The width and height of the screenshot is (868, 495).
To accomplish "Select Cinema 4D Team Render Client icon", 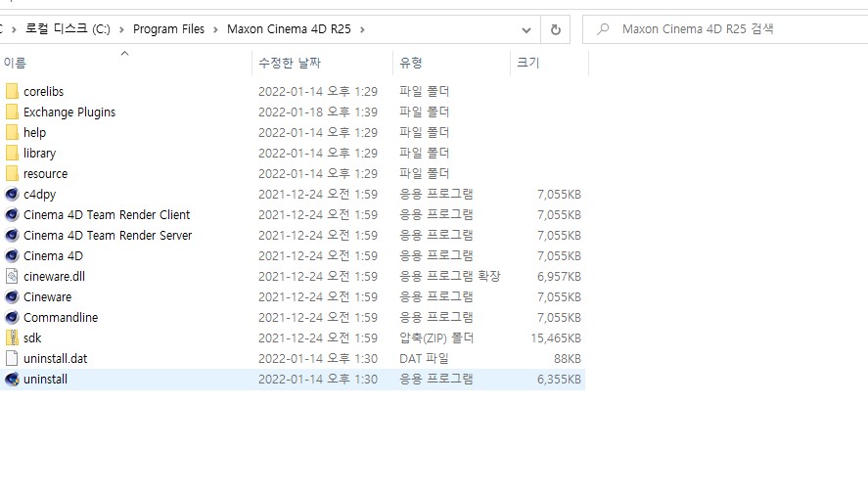I will tap(12, 214).
